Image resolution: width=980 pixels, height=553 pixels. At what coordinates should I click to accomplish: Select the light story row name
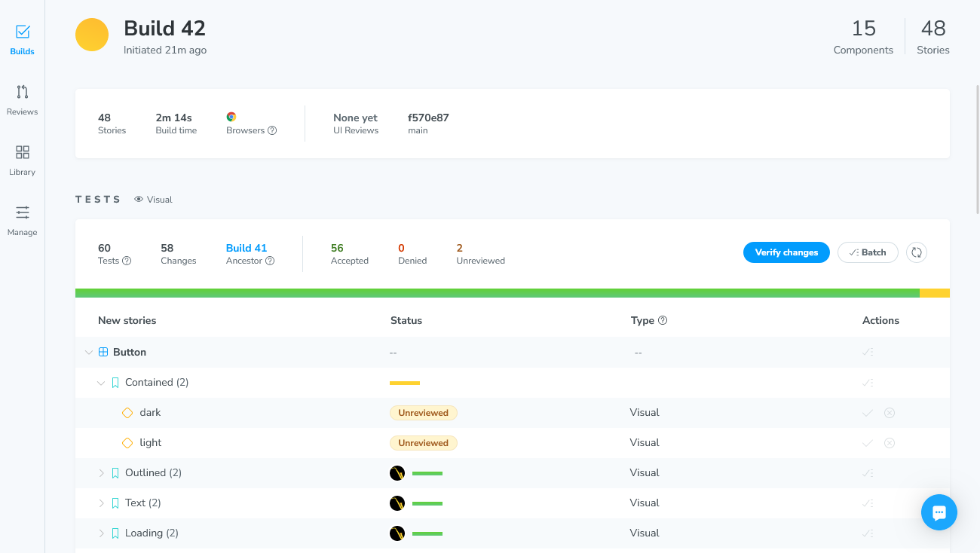[x=151, y=443]
